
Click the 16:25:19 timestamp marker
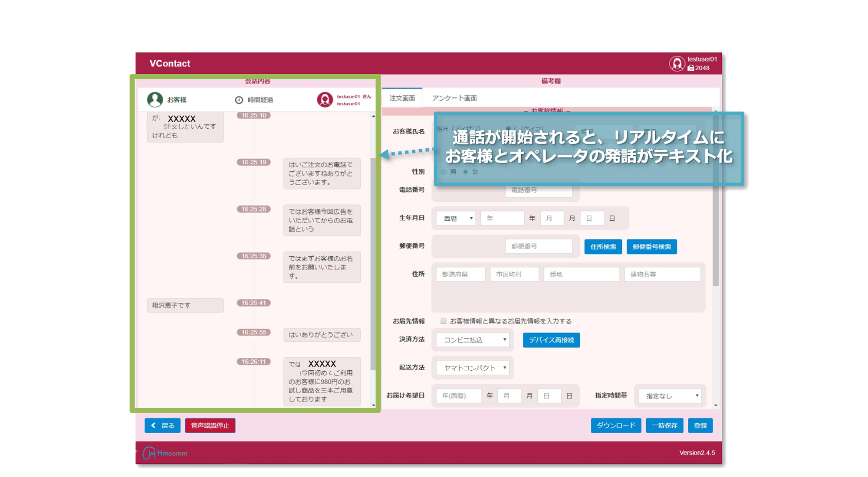click(253, 162)
